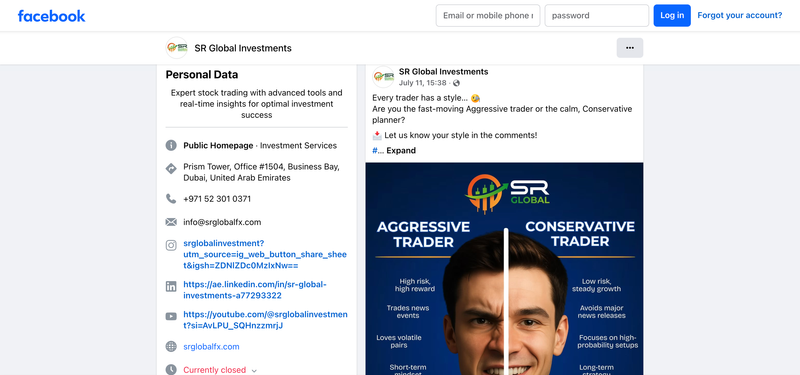Image resolution: width=800 pixels, height=375 pixels.
Task: Click the phone number +971 52 301 0371
Action: click(x=217, y=198)
